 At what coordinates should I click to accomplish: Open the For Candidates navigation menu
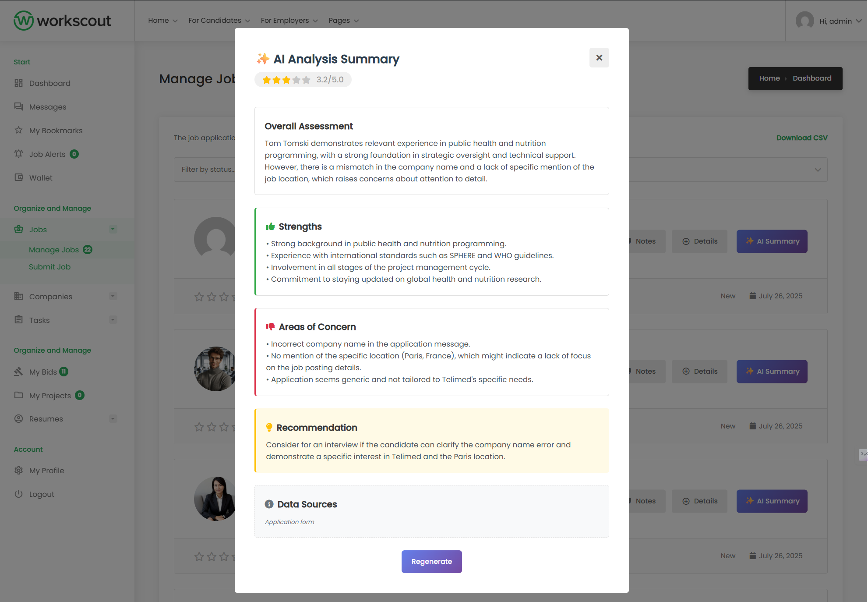point(219,21)
